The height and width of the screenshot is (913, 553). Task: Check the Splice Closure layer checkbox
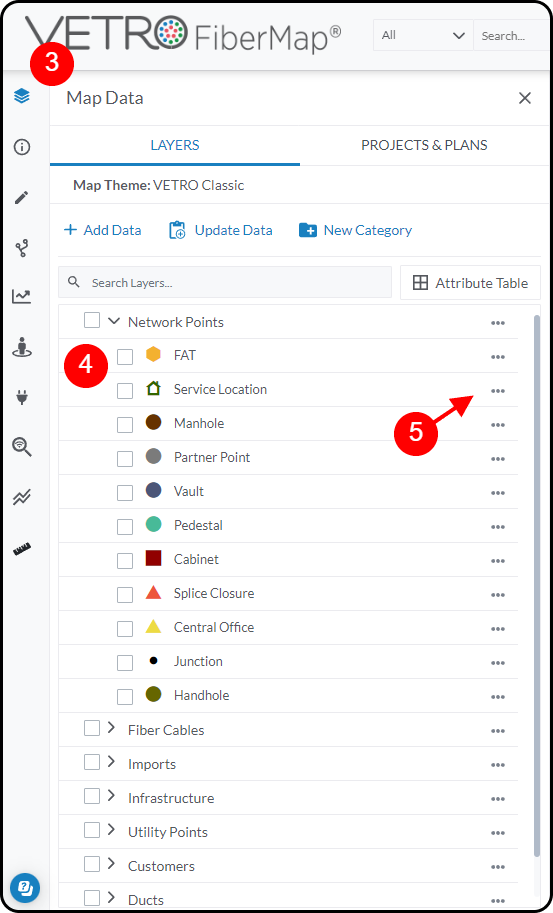coord(125,594)
